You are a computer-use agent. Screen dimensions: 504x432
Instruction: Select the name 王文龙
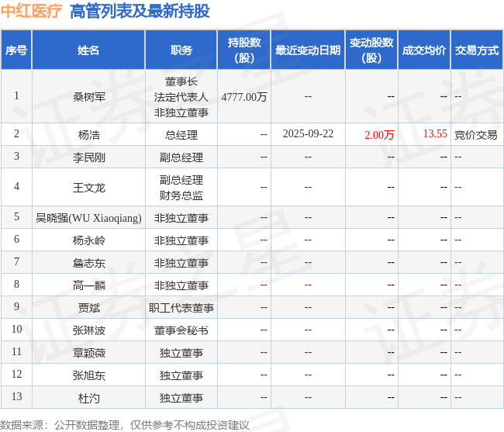click(x=88, y=188)
